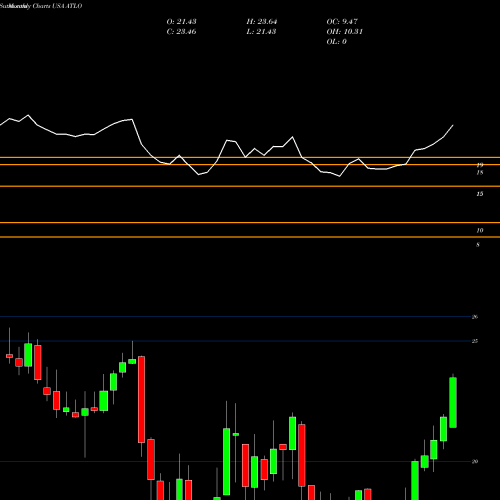Click the 'OL: 0' reading

[x=336, y=42]
